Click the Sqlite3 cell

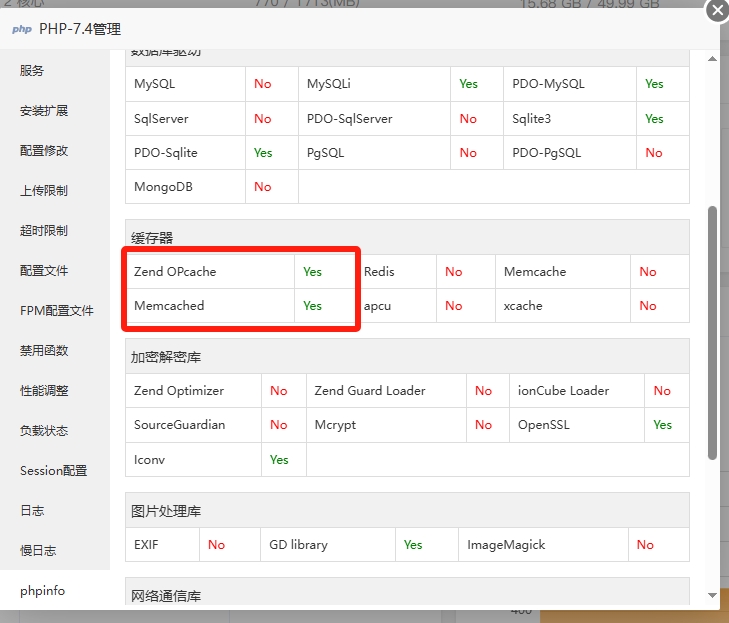[x=570, y=119]
